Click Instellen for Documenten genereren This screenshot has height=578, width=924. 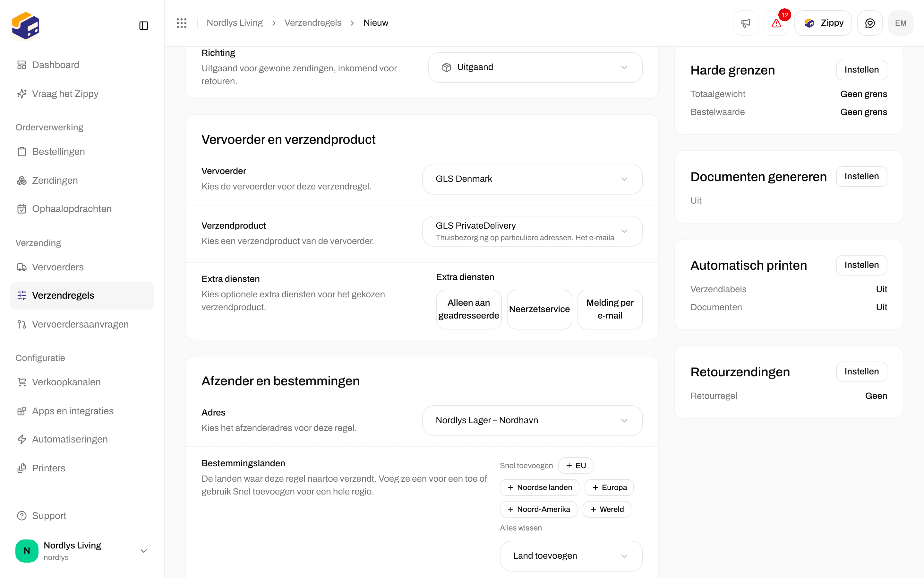point(861,177)
